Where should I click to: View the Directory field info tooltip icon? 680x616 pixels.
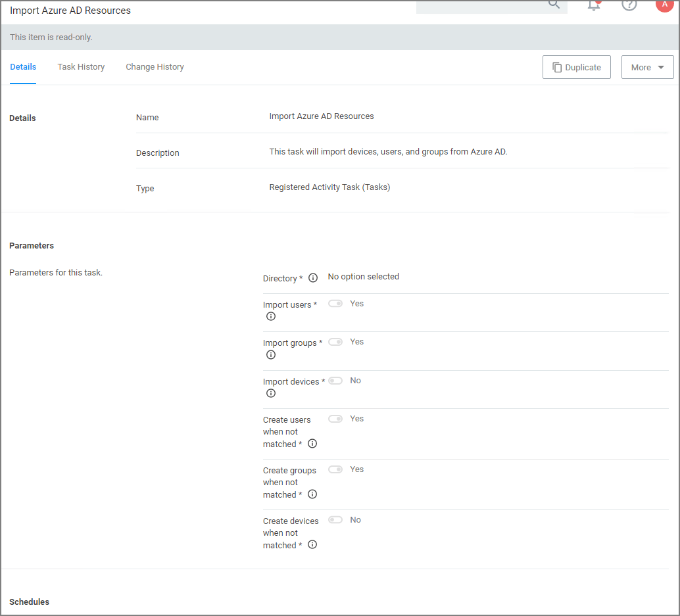coord(312,277)
